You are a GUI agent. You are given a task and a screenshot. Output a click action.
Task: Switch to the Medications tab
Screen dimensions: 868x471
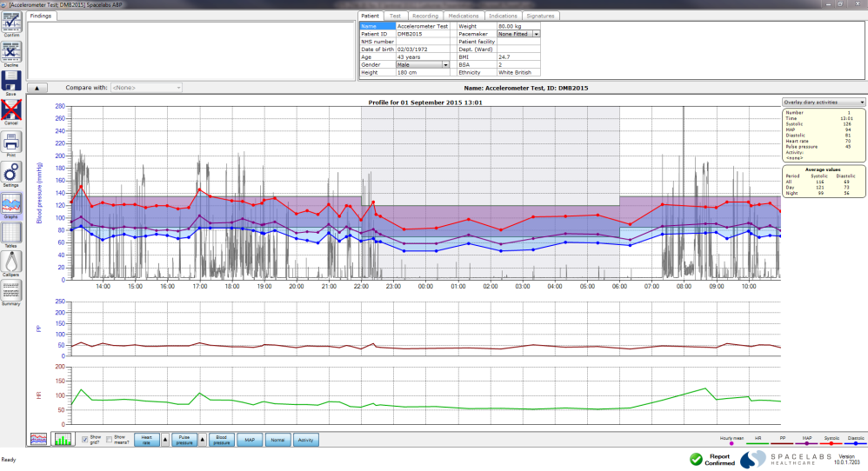pyautogui.click(x=463, y=16)
